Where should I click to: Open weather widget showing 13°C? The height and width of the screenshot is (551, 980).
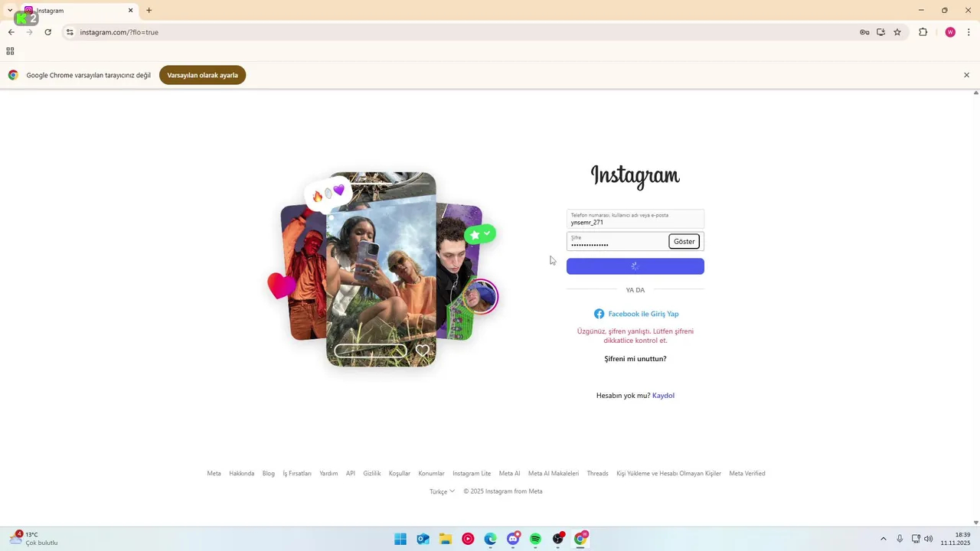coord(34,539)
